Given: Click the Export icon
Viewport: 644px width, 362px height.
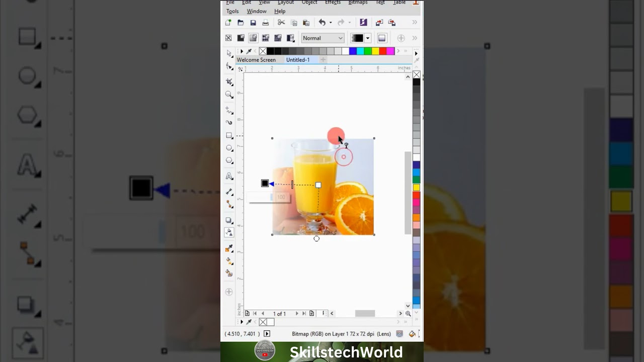Looking at the screenshot, I should tap(392, 23).
